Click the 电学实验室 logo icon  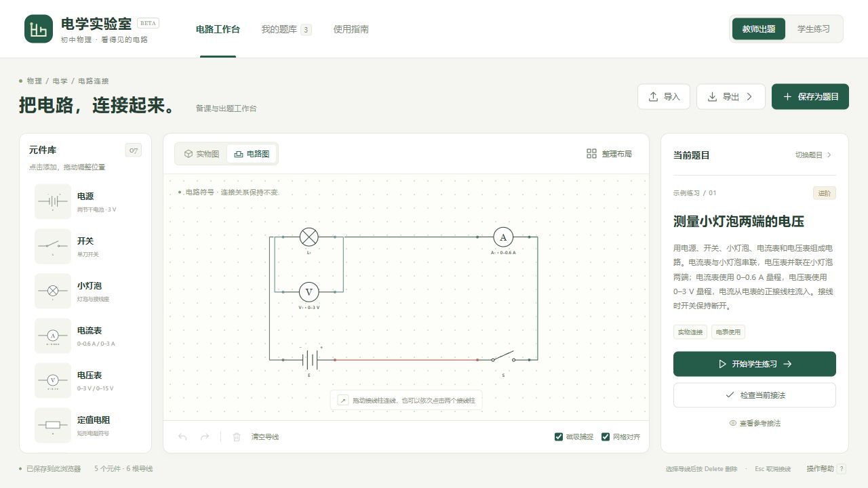pos(39,29)
